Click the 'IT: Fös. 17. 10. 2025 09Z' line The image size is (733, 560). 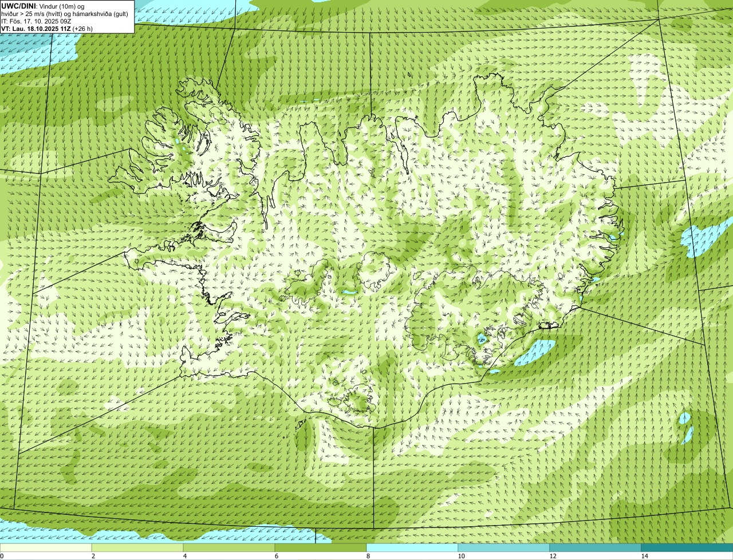click(36, 21)
